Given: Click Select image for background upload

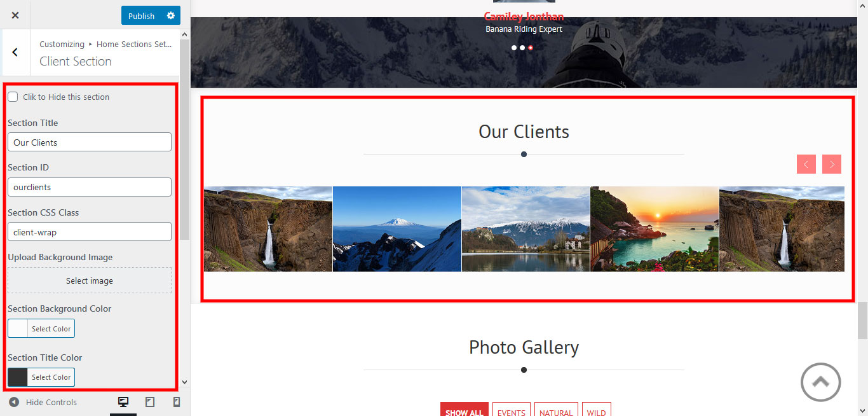Looking at the screenshot, I should (x=90, y=281).
